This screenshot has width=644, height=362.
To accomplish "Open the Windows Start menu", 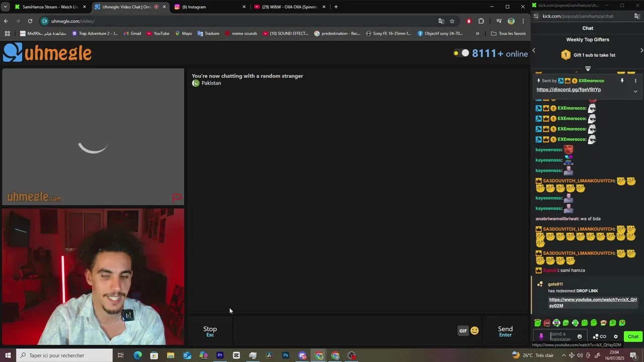I will pyautogui.click(x=8, y=355).
